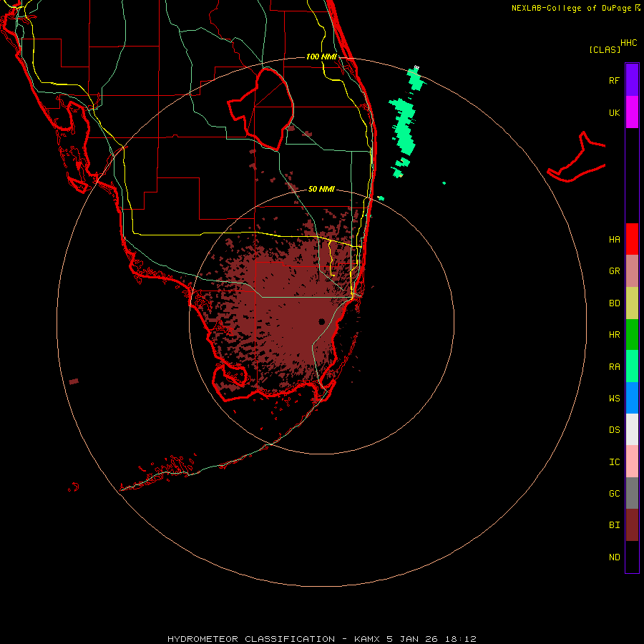Image resolution: width=644 pixels, height=644 pixels.
Task: Click the 'RF' legend label
Action: click(x=614, y=80)
